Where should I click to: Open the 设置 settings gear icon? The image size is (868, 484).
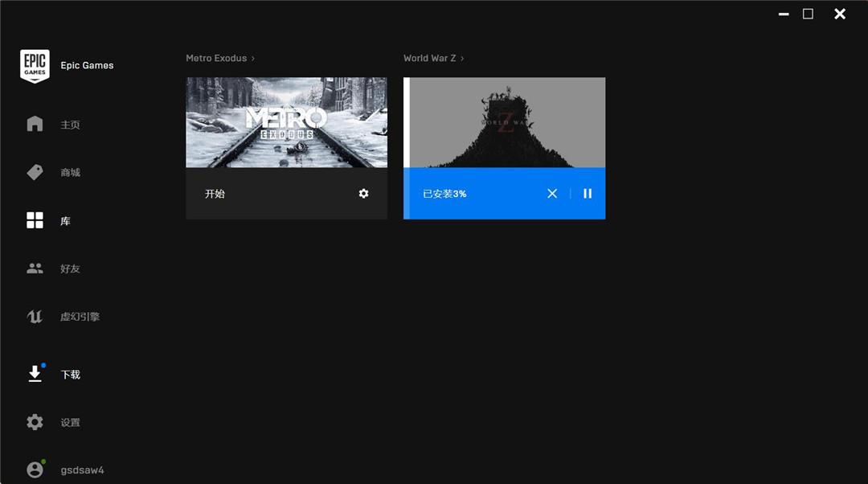pyautogui.click(x=35, y=422)
